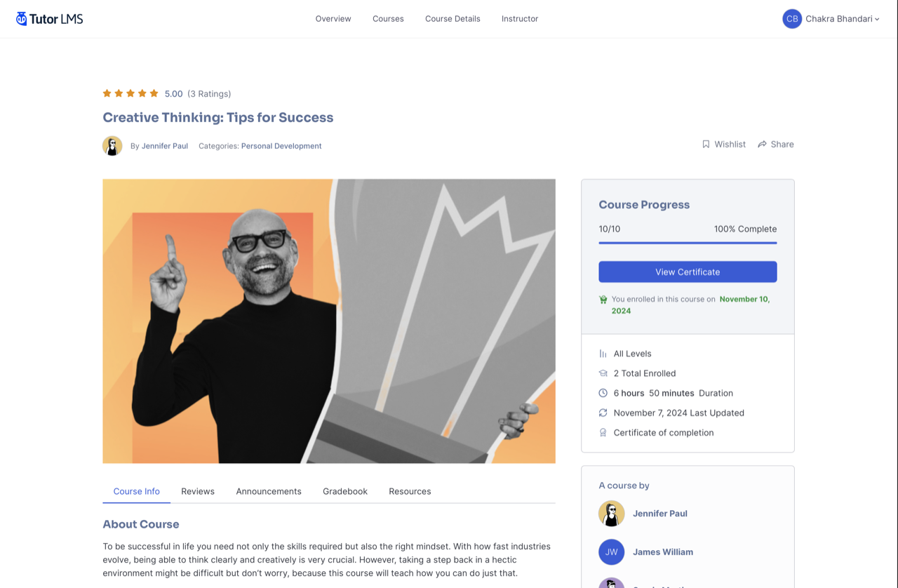
Task: Open the Chakra Bhandari user dropdown
Action: (842, 19)
